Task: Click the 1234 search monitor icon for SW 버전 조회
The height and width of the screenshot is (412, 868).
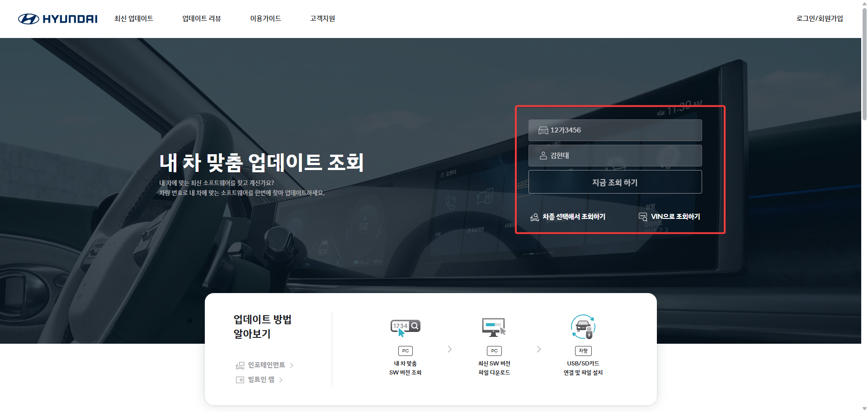Action: coord(405,326)
